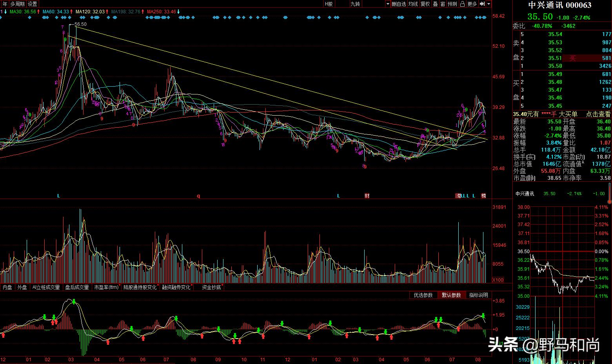The height and width of the screenshot is (364, 612).
Task: Click the 港 marker under the K-line chart
Action: coord(458,196)
